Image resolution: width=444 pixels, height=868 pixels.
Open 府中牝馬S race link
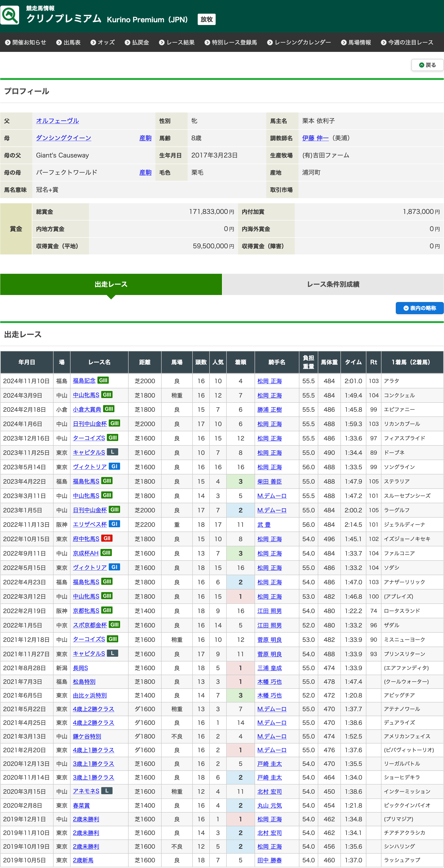pyautogui.click(x=86, y=539)
